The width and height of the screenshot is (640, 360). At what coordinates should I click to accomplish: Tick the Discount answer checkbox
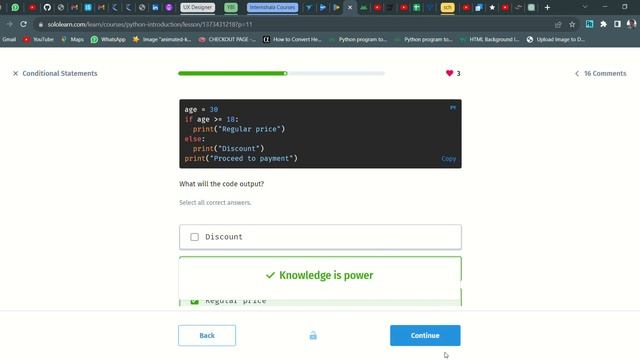tap(194, 237)
